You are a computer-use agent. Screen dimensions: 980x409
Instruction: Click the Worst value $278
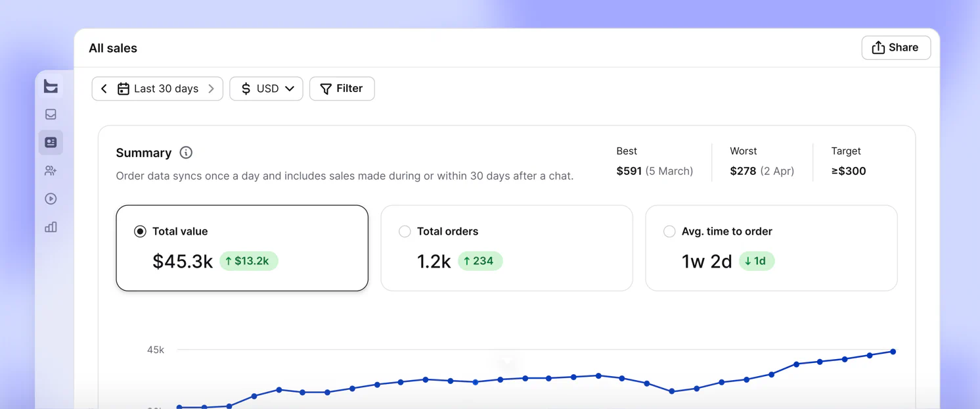coord(743,171)
